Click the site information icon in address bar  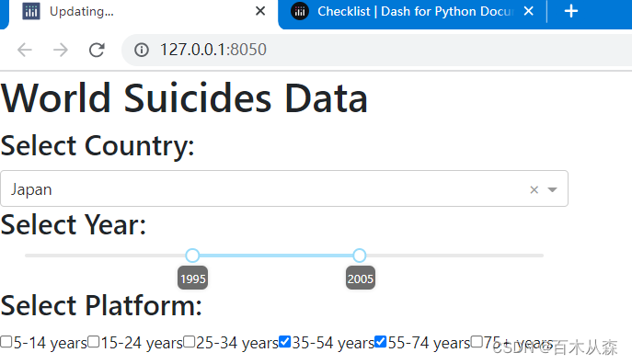[142, 50]
